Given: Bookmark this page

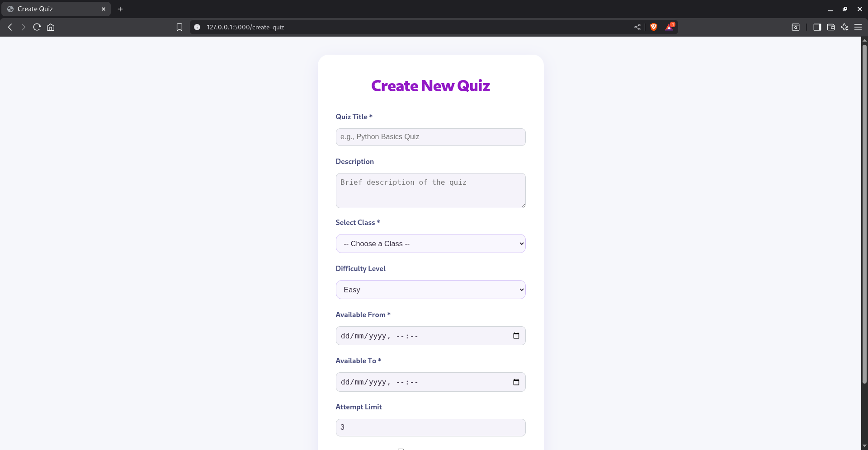Looking at the screenshot, I should pyautogui.click(x=179, y=27).
